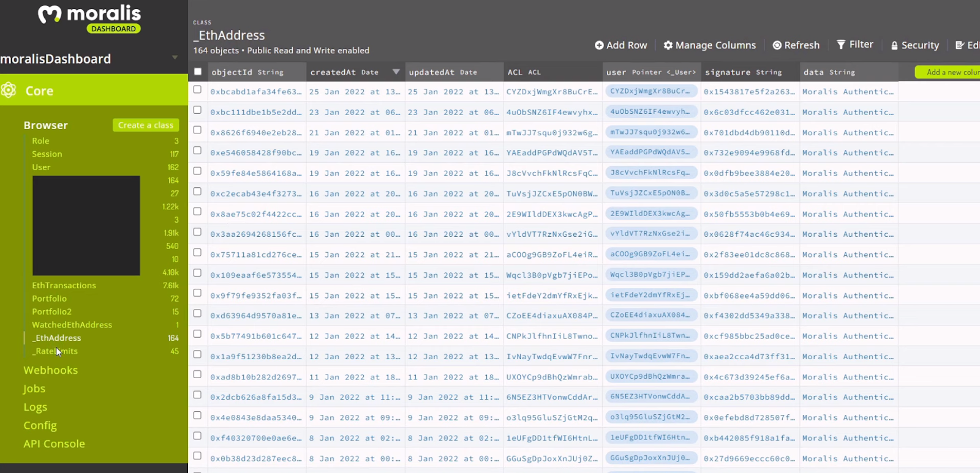
Task: Tick the checkbox for row 0x8626f6940e2eb28
Action: tap(197, 130)
